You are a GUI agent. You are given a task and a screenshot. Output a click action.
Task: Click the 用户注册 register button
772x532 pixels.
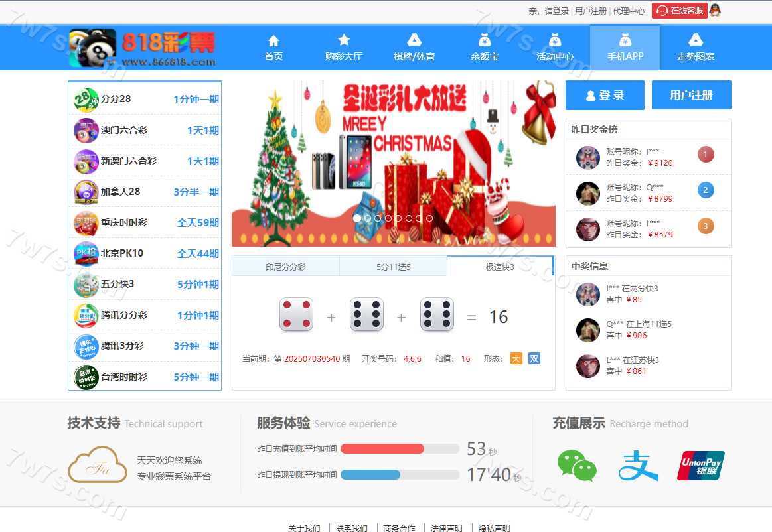tap(691, 95)
